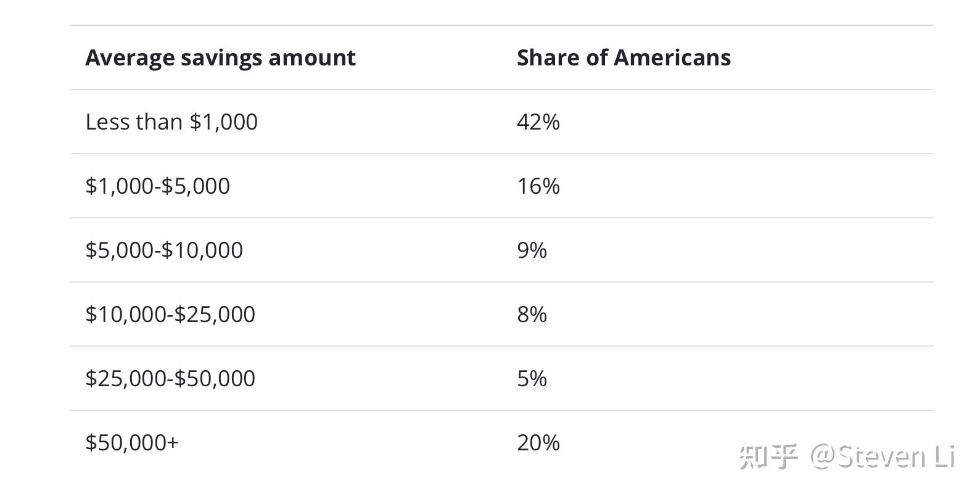Screen dimensions: 980x496
Task: Click the $1,000-$5,000 savings range
Action: pyautogui.click(x=157, y=186)
